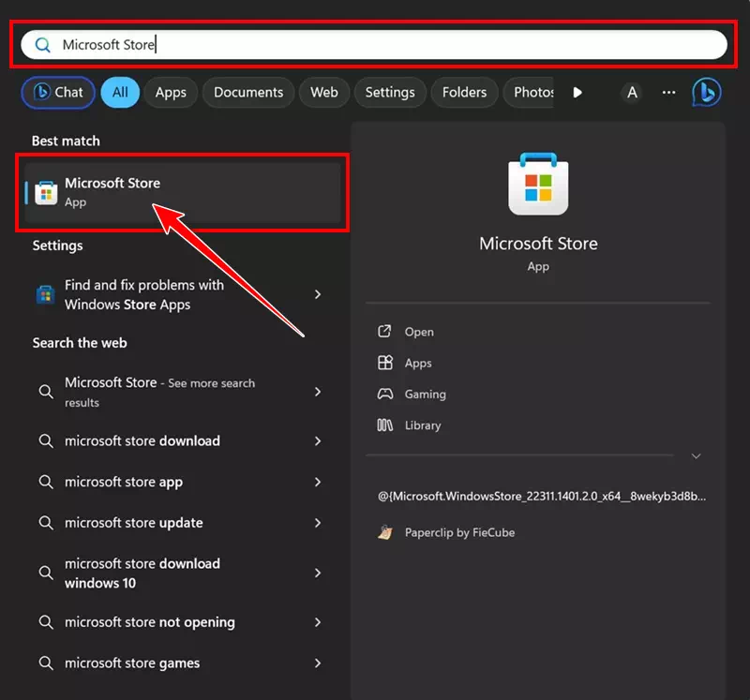Expand chevron next to microsoft store games

pos(318,663)
